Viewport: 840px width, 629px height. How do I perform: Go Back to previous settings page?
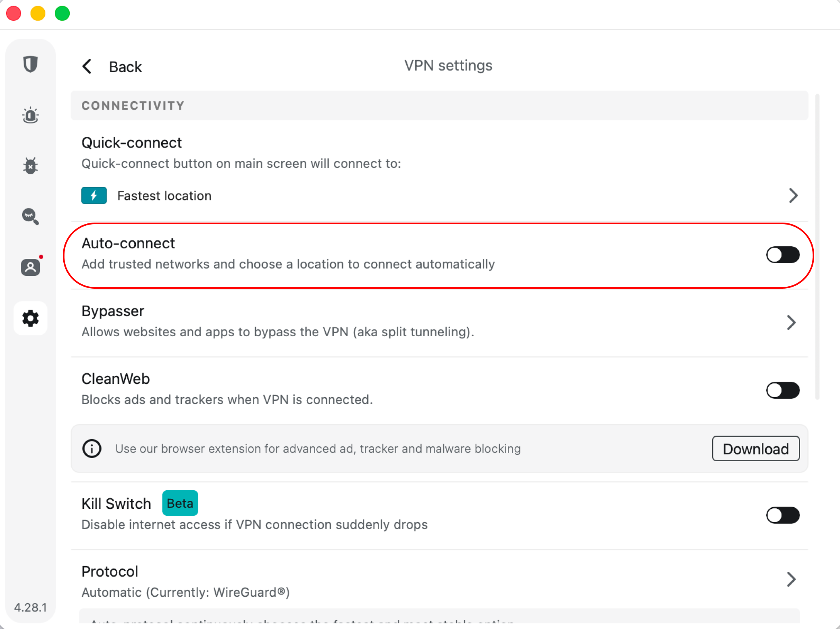112,67
